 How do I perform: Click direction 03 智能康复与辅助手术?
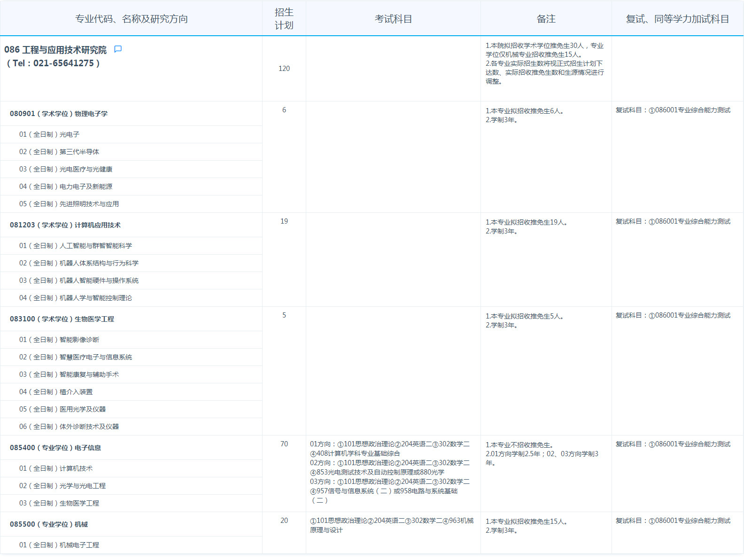(69, 374)
